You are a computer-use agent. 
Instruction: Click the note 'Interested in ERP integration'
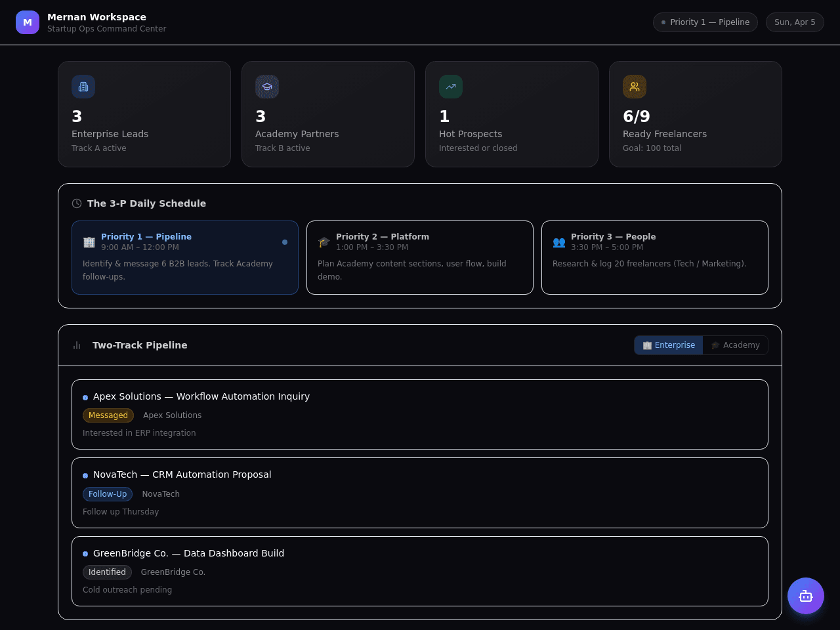[139, 433]
